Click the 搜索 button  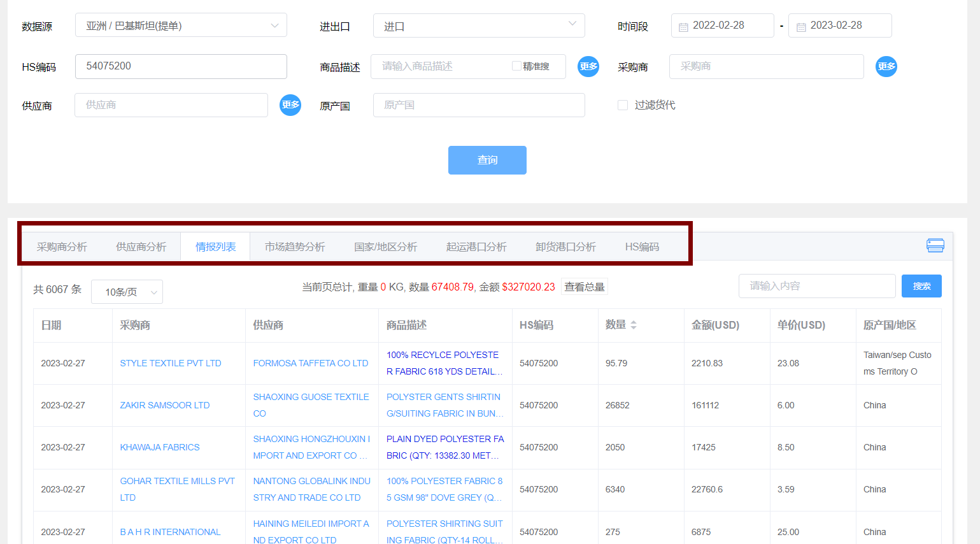click(921, 286)
